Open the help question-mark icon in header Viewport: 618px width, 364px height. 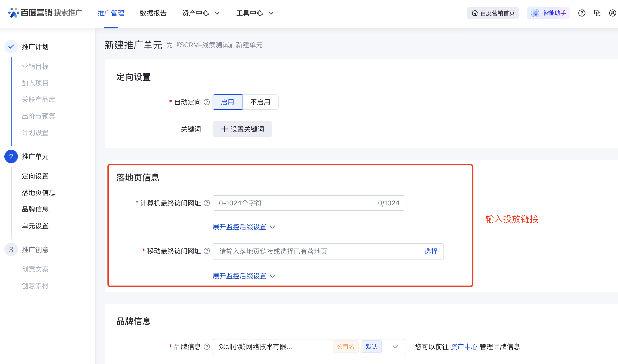[582, 13]
